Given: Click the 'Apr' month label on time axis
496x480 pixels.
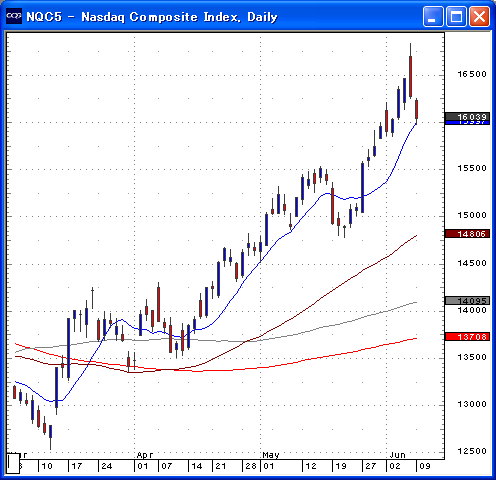Looking at the screenshot, I should click(x=145, y=455).
